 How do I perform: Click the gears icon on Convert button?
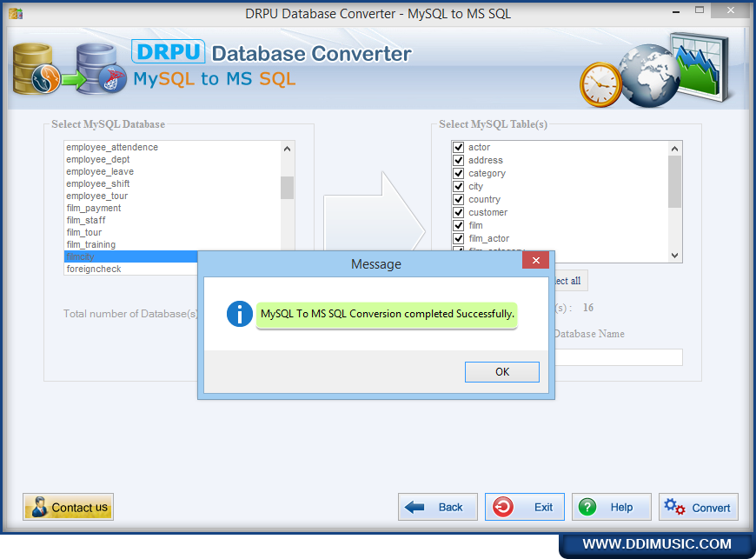pyautogui.click(x=674, y=507)
